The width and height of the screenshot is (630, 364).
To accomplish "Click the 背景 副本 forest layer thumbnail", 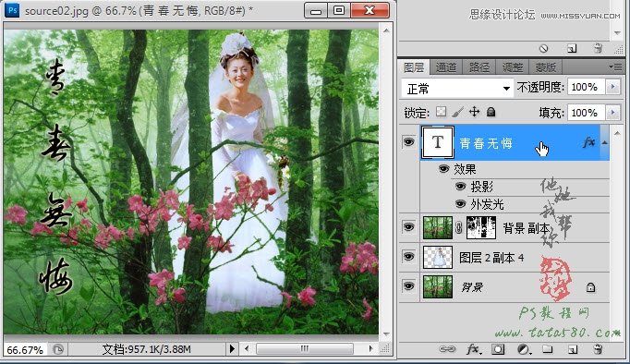I will (438, 228).
